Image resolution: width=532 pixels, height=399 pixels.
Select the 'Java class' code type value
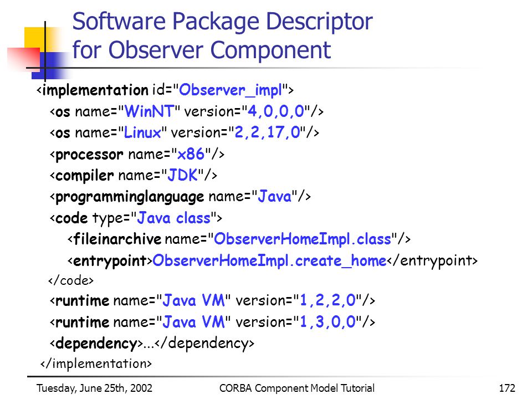pyautogui.click(x=173, y=218)
